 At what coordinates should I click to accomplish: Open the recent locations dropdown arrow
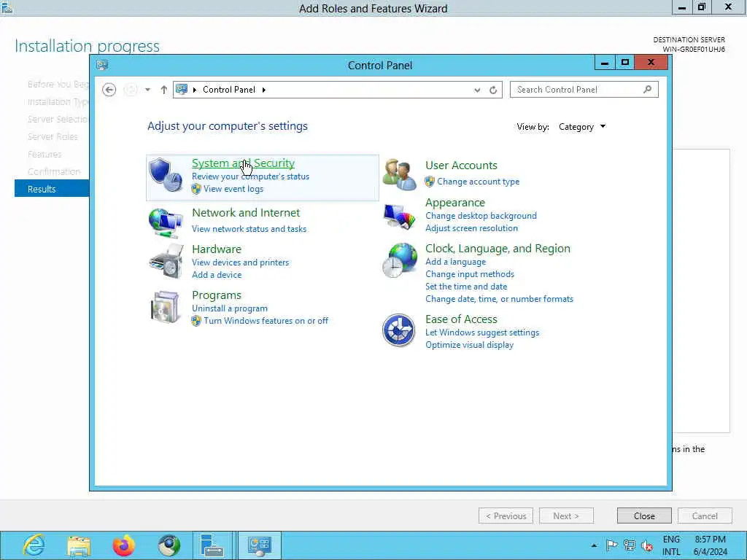(x=147, y=90)
